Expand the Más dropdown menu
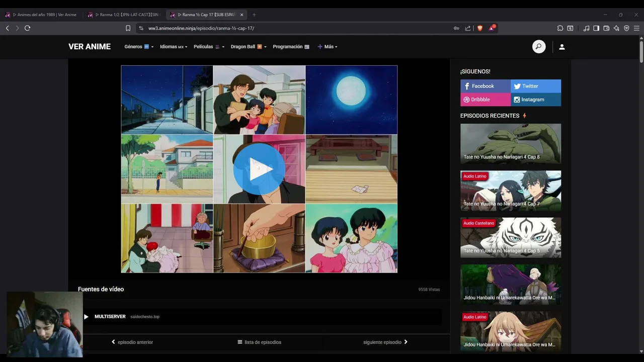The image size is (644, 362). coord(328,47)
